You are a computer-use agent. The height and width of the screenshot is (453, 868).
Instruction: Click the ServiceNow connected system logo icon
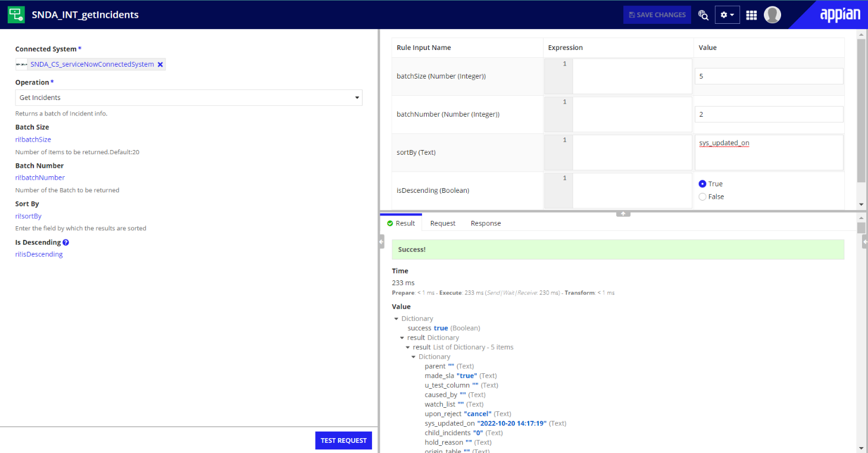click(x=21, y=64)
